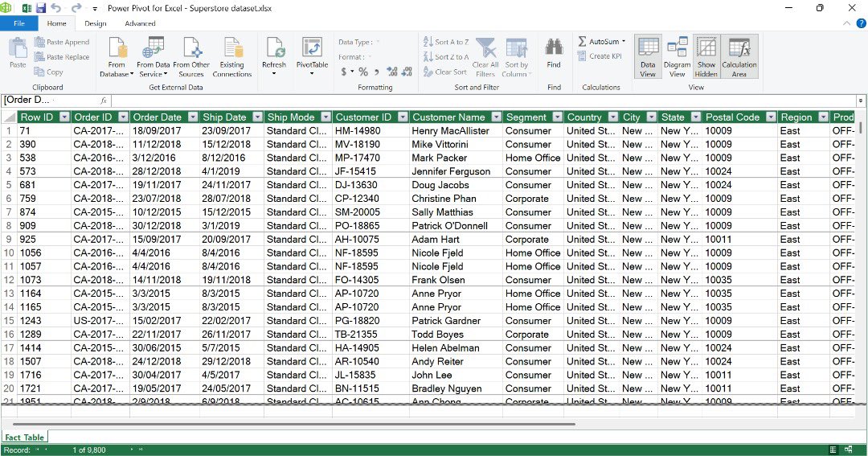
Task: Open From Database import menu
Action: point(117,57)
